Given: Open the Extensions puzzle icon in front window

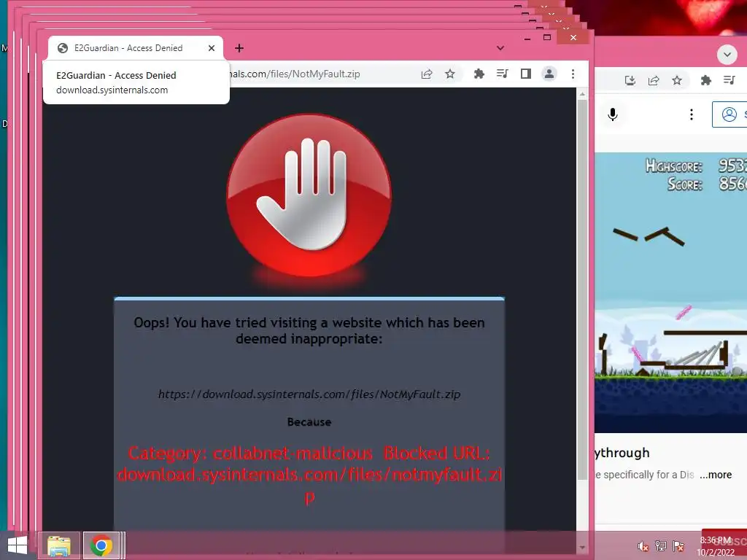Looking at the screenshot, I should pos(479,74).
